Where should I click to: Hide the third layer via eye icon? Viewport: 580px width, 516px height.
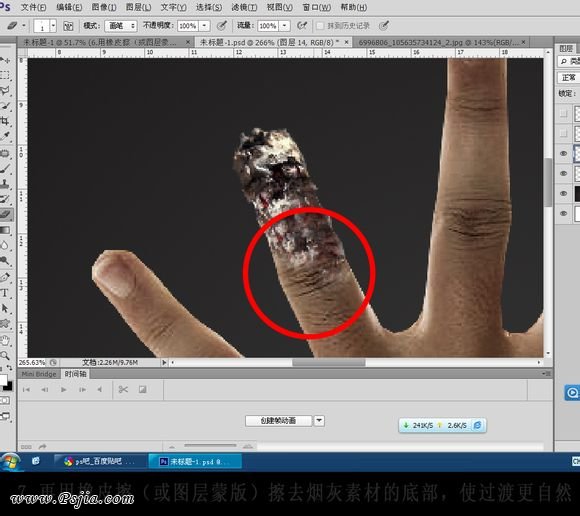point(563,154)
